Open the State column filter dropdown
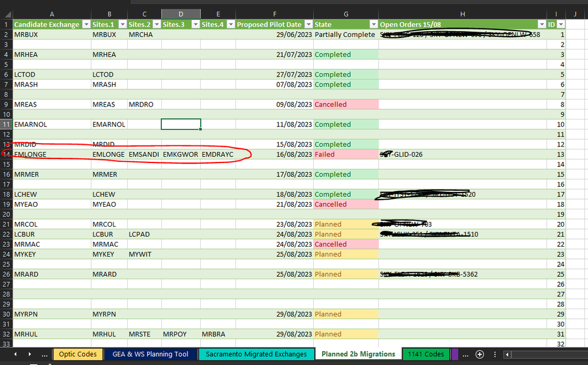The image size is (588, 365). pyautogui.click(x=374, y=24)
